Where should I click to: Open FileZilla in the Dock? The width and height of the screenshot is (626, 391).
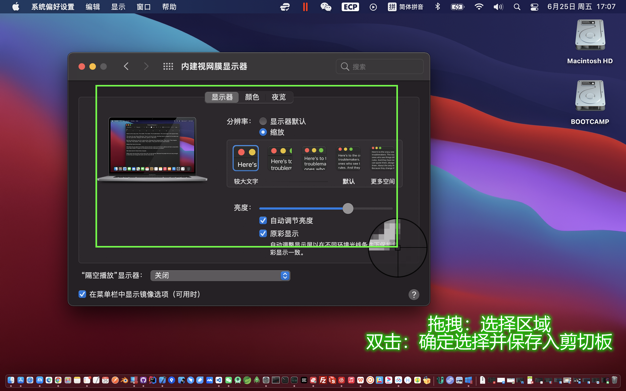(x=323, y=380)
